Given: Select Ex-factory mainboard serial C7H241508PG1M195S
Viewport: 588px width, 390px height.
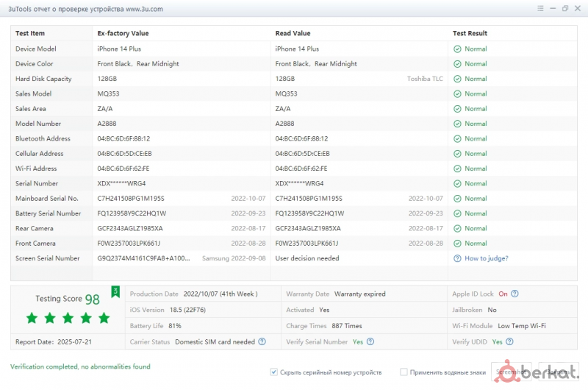Looking at the screenshot, I should coord(131,199).
